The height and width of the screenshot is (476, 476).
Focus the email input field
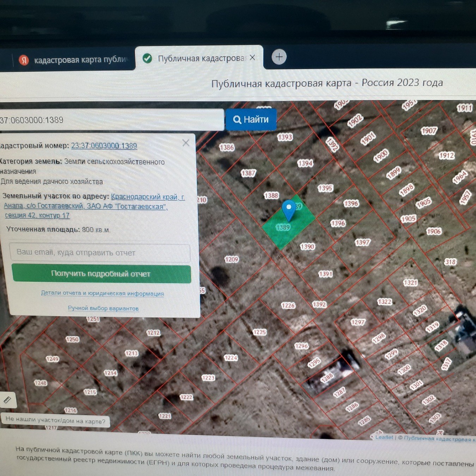coord(100,252)
